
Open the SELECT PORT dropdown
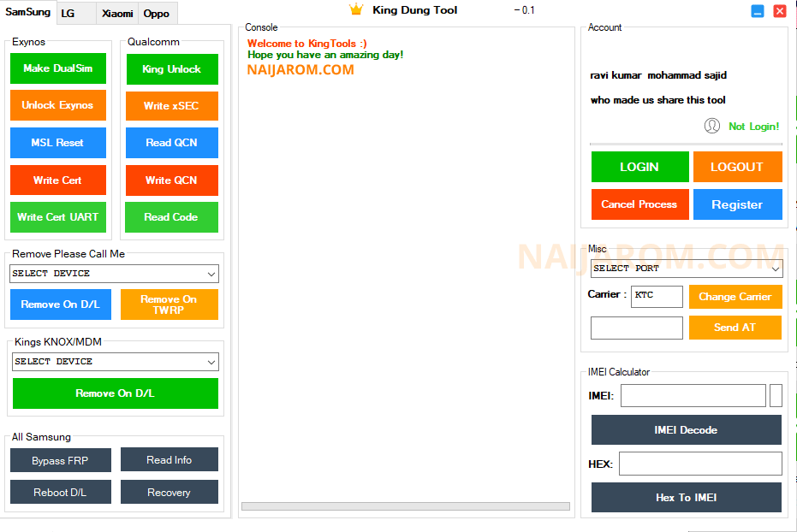click(x=687, y=269)
